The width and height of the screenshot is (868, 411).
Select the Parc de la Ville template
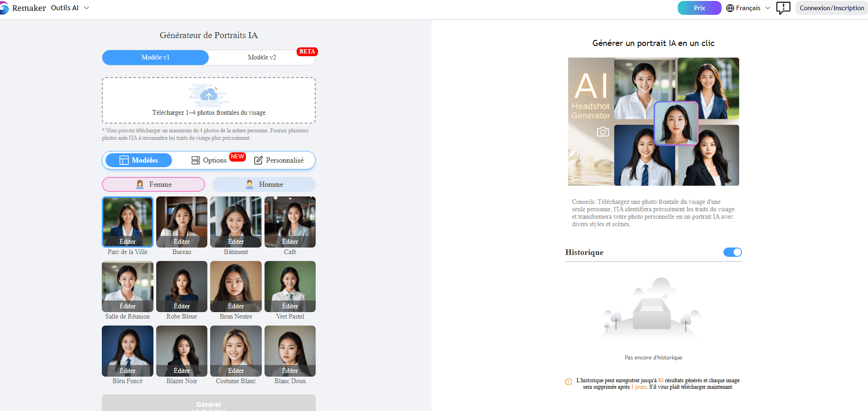point(127,222)
